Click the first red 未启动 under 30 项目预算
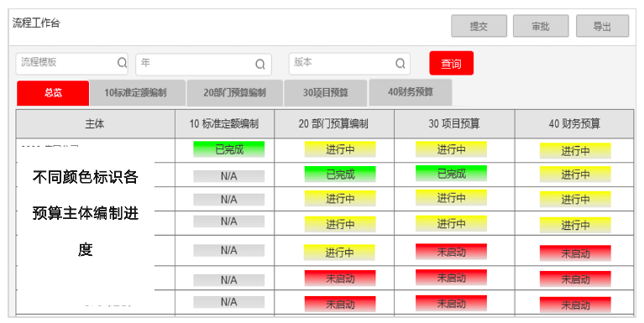The image size is (644, 323). [x=451, y=252]
